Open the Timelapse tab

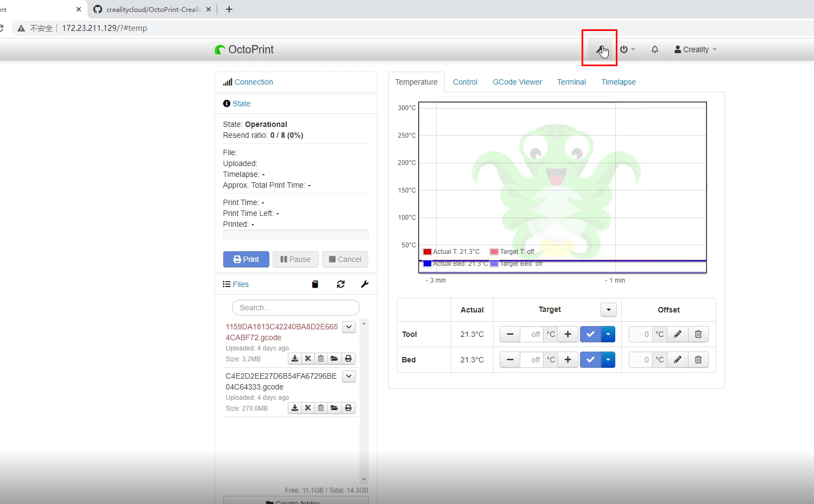tap(619, 82)
